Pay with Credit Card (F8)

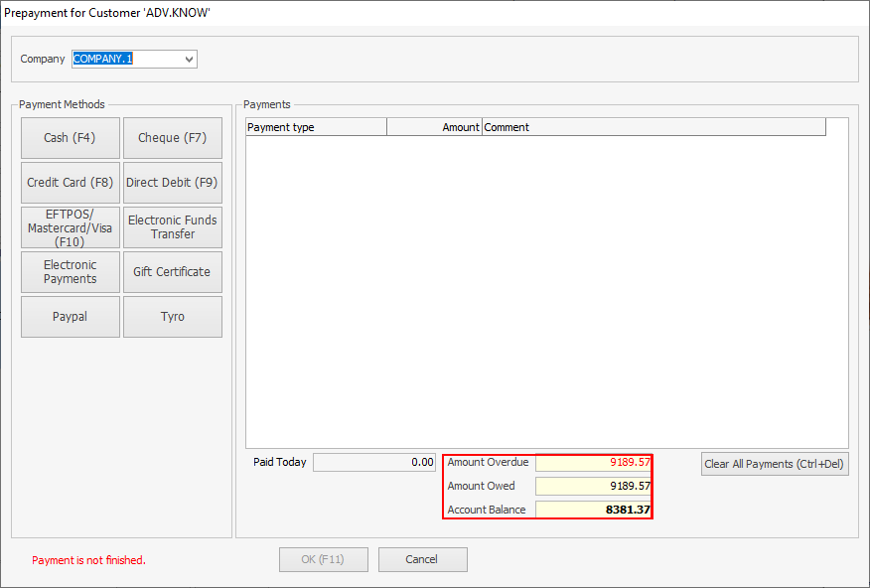click(x=70, y=182)
